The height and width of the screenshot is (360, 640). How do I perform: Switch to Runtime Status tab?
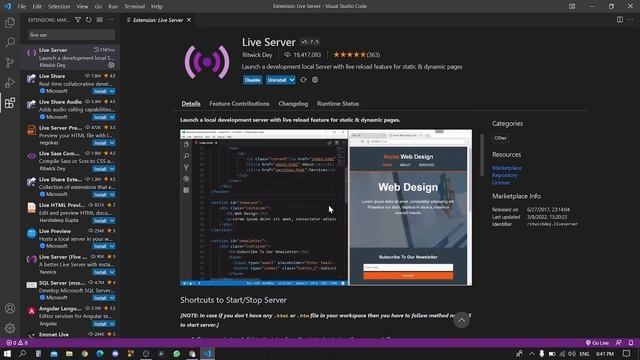(338, 104)
